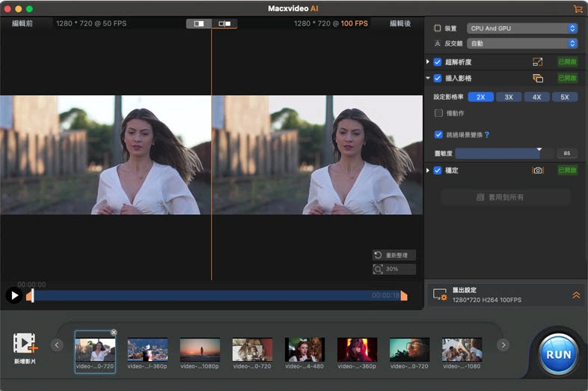Click the 新增影片 add video icon
Viewport: 588px width, 391px height.
pos(25,344)
